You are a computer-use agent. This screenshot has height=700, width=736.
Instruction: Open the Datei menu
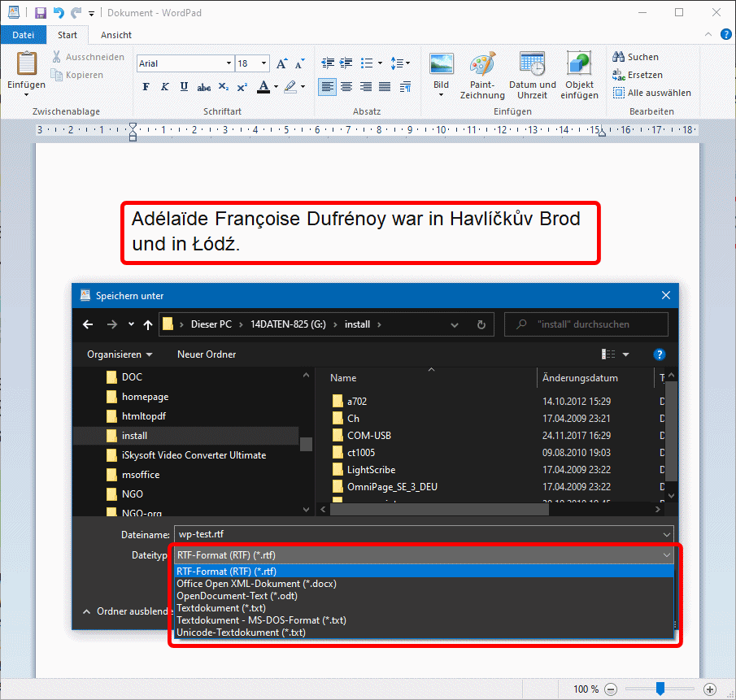pos(24,35)
